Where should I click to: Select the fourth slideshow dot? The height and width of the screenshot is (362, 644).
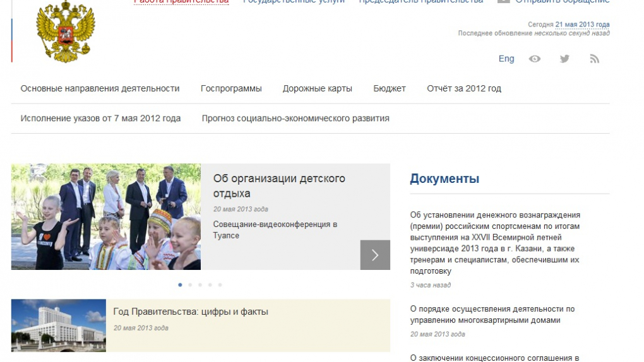(210, 285)
